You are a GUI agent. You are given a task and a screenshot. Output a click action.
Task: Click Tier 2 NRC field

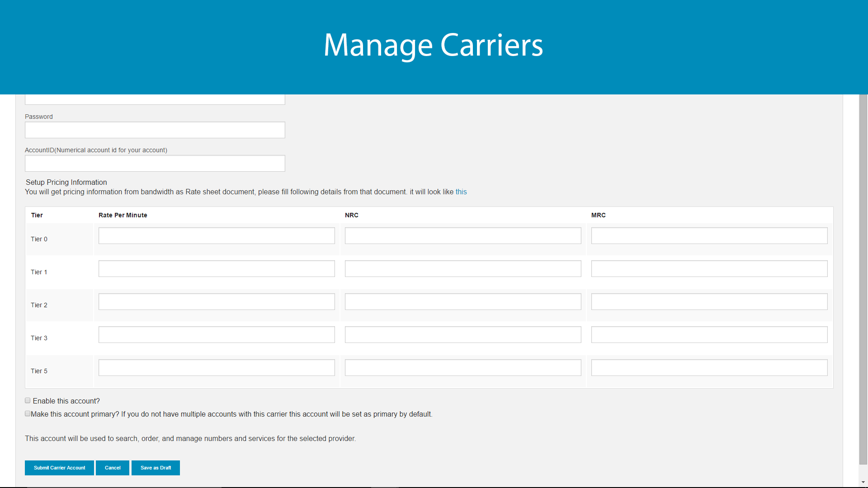click(463, 302)
